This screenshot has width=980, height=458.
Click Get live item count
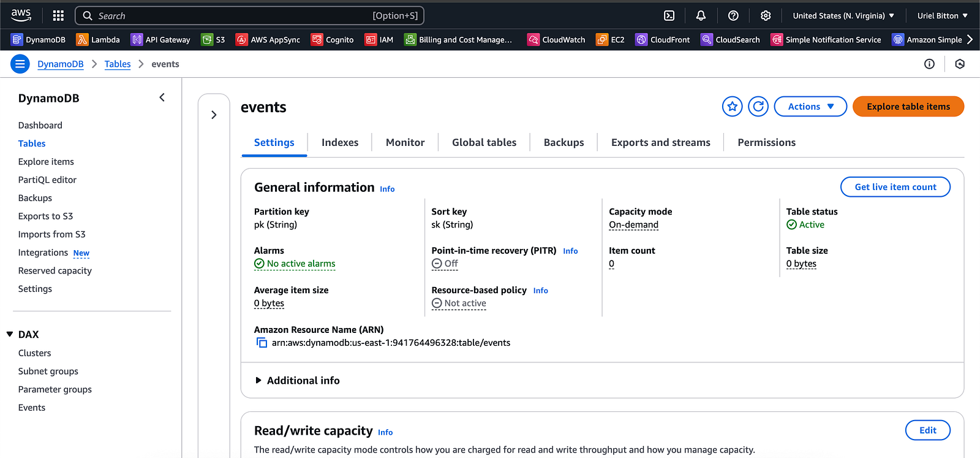pyautogui.click(x=895, y=187)
